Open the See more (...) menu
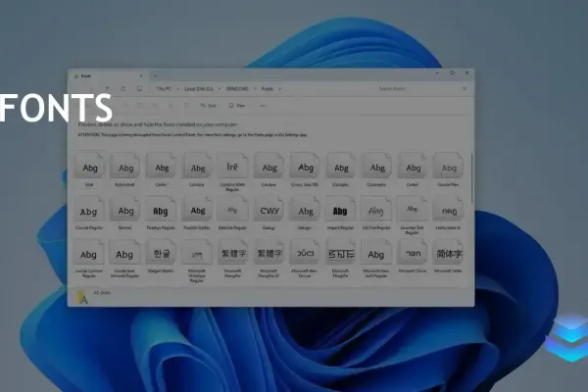 pos(263,106)
